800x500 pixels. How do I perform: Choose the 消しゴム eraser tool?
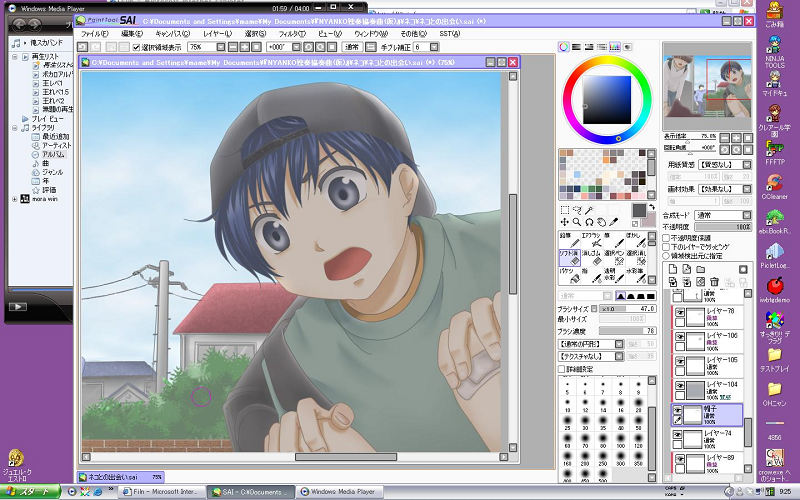coord(592,257)
